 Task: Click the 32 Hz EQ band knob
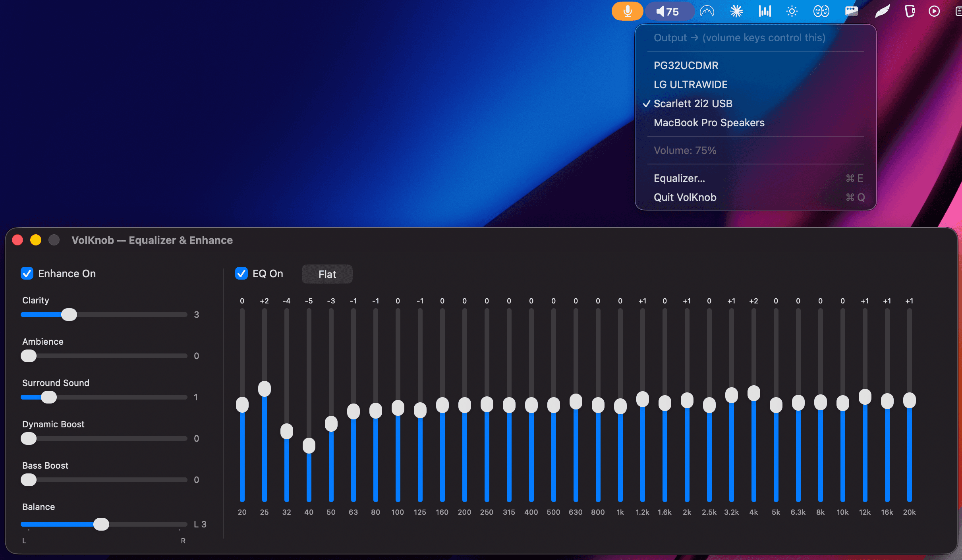pyautogui.click(x=287, y=431)
